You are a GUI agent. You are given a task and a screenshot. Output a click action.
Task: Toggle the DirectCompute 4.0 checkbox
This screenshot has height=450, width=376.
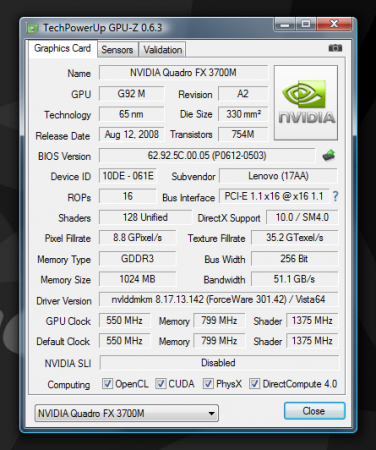pos(255,384)
